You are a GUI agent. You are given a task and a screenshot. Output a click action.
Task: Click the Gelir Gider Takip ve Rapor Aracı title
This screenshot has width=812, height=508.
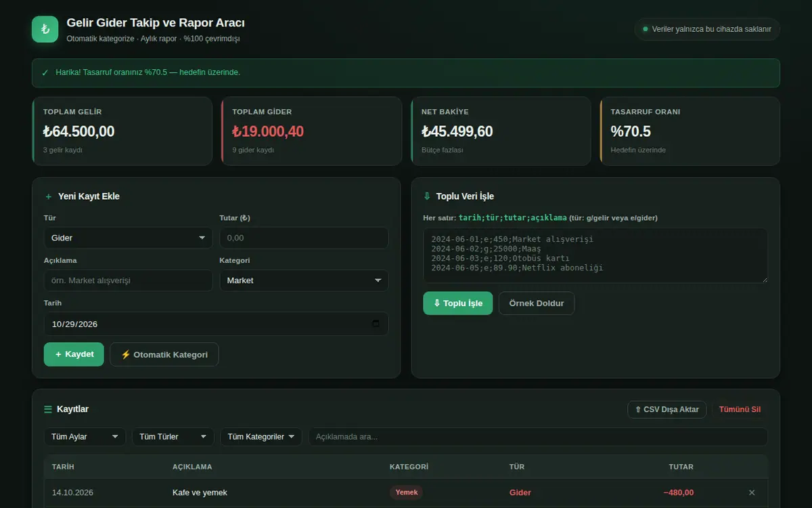(x=156, y=23)
